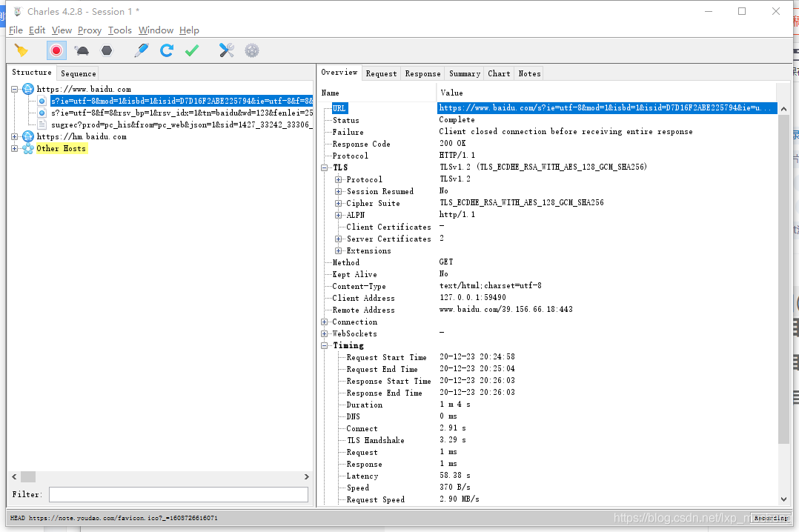Click the globe icon beside https://www.baidu.com

(x=28, y=89)
